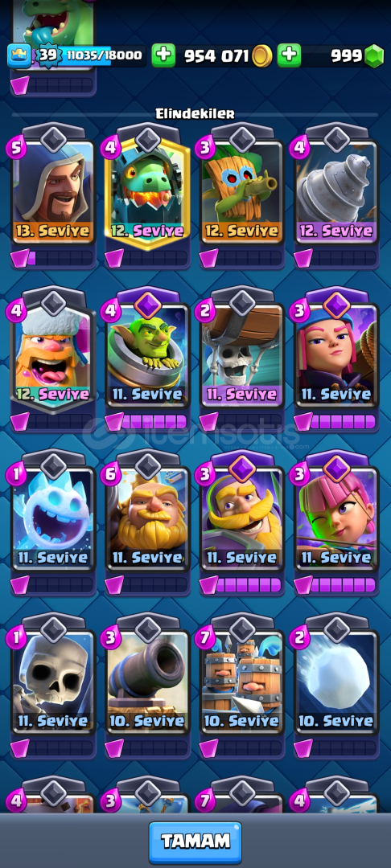
Task: Select the golden-framed Inferno Dragon card
Action: [147, 191]
